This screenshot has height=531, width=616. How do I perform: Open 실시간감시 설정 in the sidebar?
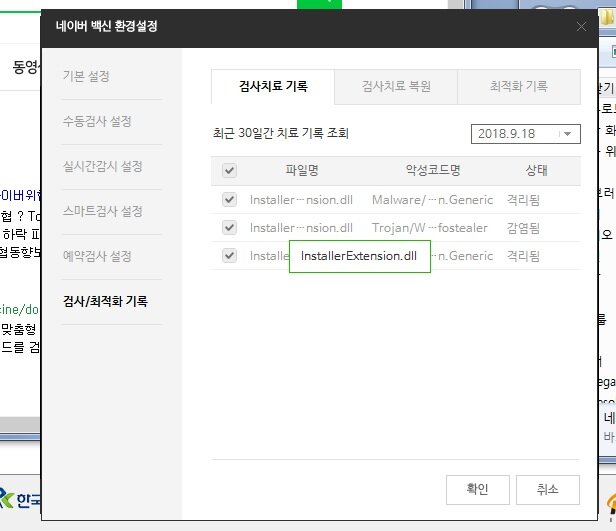[103, 166]
